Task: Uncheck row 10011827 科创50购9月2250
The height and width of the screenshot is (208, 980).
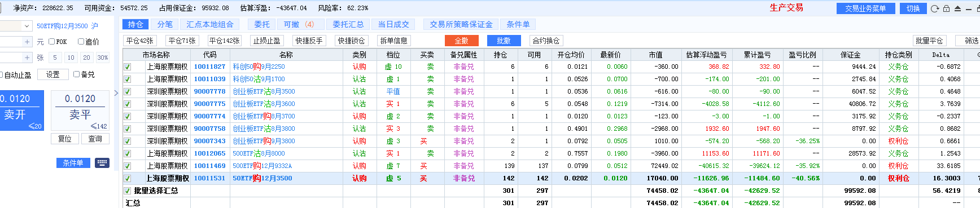Action: pos(128,67)
